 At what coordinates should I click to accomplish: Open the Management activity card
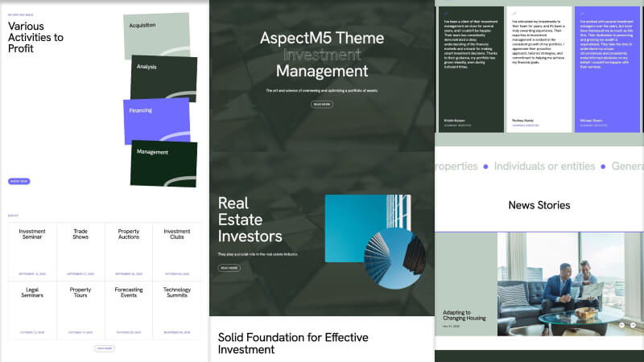(x=163, y=163)
